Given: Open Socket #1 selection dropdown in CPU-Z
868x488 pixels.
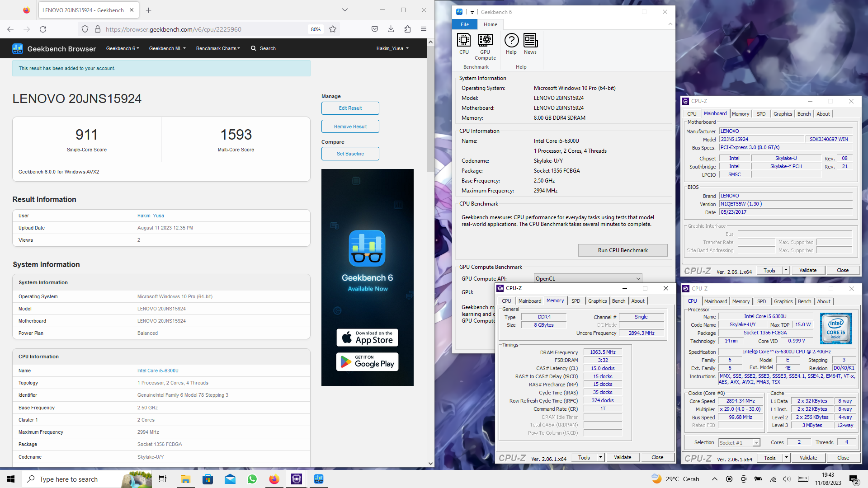Looking at the screenshot, I should click(739, 442).
